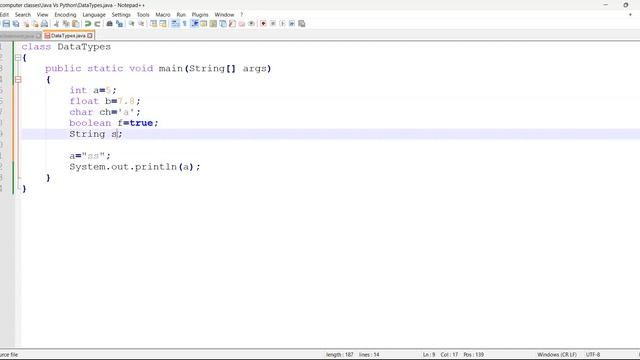Click 'Windows (CR LF)' in status bar
Image resolution: width=640 pixels, height=360 pixels.
click(x=557, y=355)
